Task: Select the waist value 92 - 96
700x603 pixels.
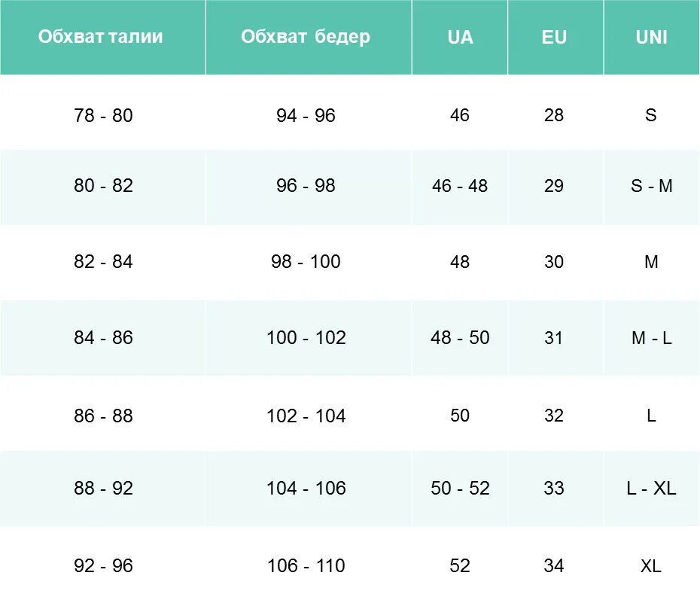Action: coord(103,565)
